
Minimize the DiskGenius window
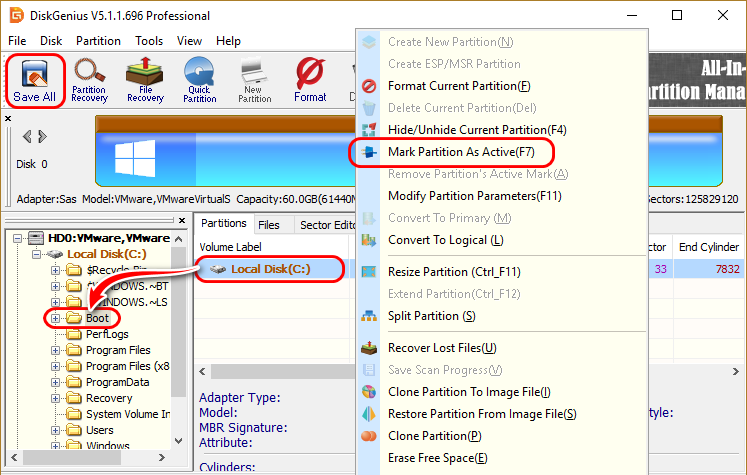(x=632, y=15)
